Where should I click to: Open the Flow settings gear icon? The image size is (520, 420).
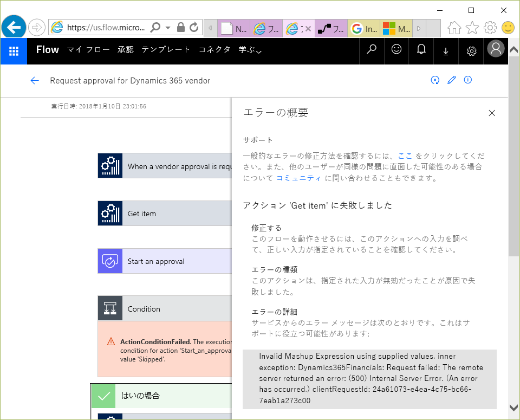(x=471, y=51)
